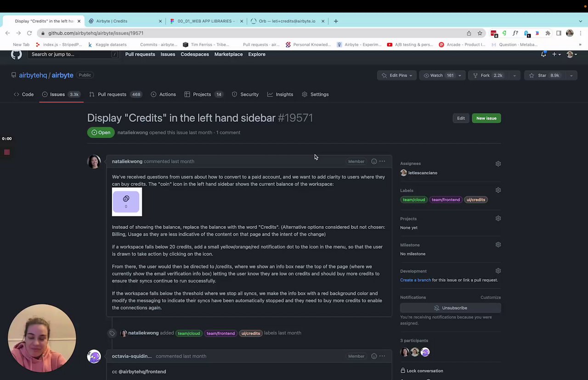Click nataliekwong's avatar beside the first comment
The image size is (588, 380).
point(94,161)
